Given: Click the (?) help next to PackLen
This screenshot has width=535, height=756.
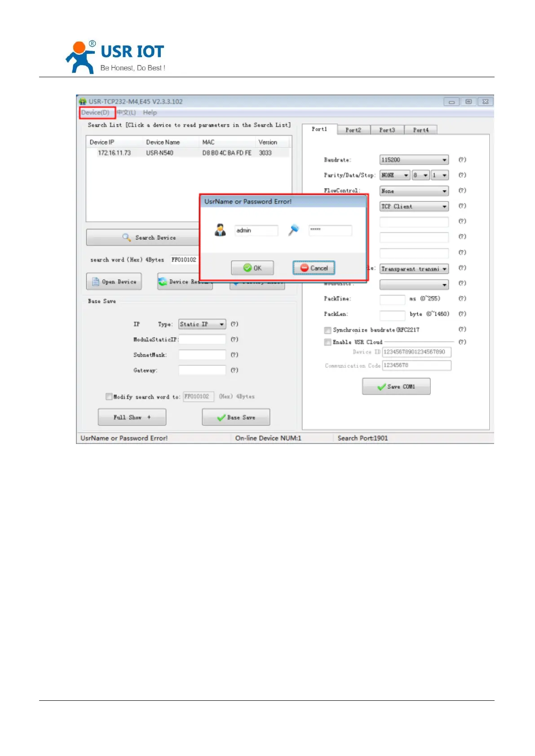Looking at the screenshot, I should pyautogui.click(x=462, y=314).
